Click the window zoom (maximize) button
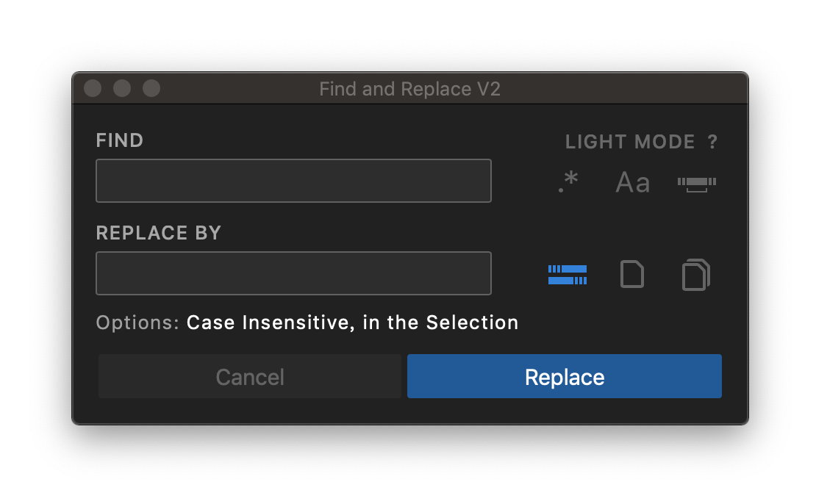 coord(151,89)
